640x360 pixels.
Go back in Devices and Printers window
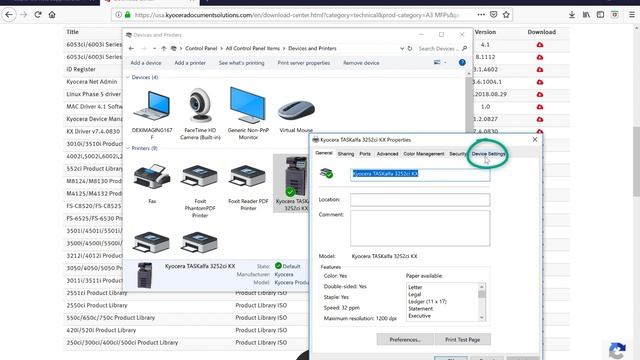point(131,48)
